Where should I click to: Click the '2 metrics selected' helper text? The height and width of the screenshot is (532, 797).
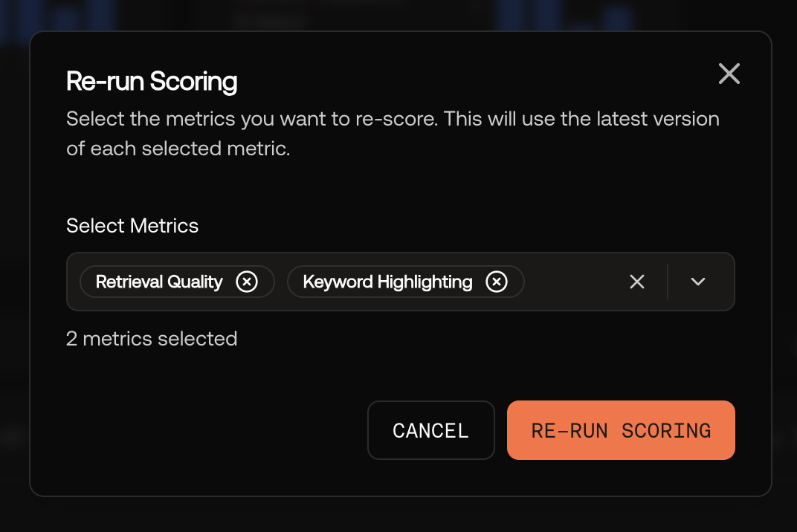tap(152, 338)
